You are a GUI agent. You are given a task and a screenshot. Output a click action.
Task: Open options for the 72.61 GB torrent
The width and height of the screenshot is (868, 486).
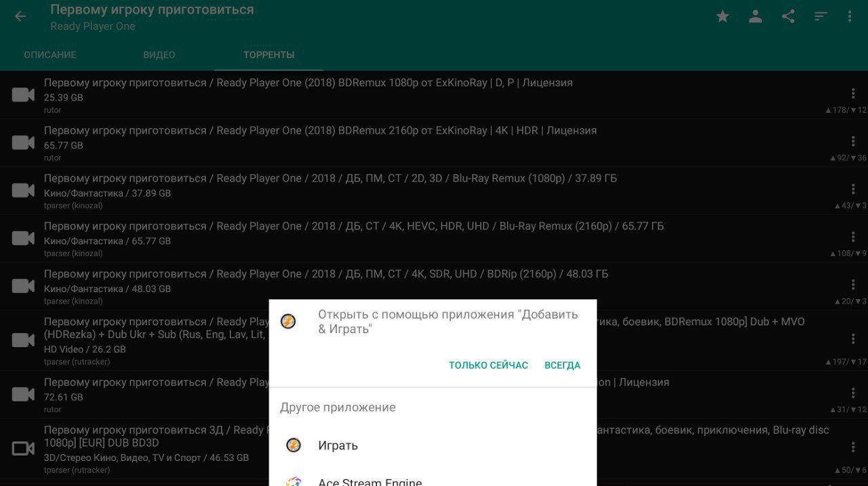click(853, 393)
